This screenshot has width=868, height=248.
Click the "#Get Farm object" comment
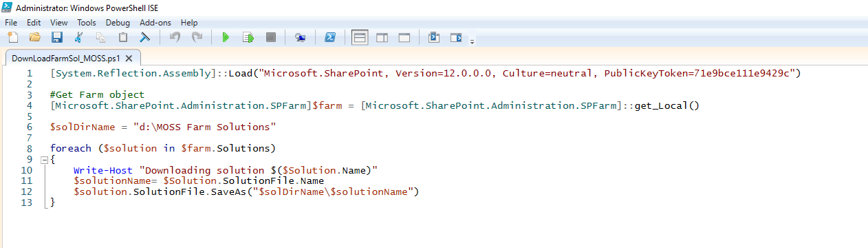pos(97,95)
